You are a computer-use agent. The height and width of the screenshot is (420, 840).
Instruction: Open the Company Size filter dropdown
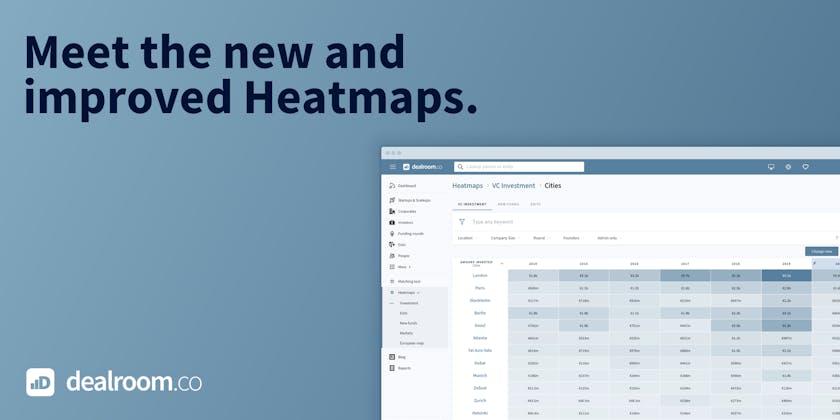[505, 238]
